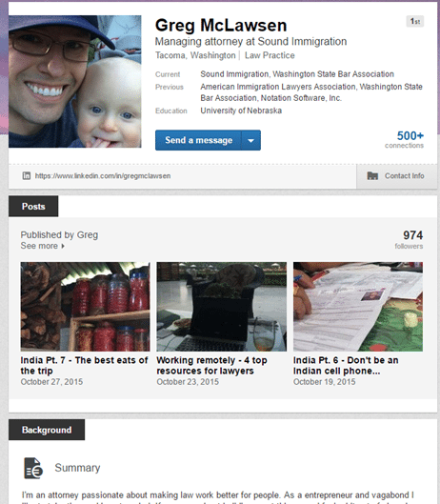View the 500+ connections link

pyautogui.click(x=405, y=139)
